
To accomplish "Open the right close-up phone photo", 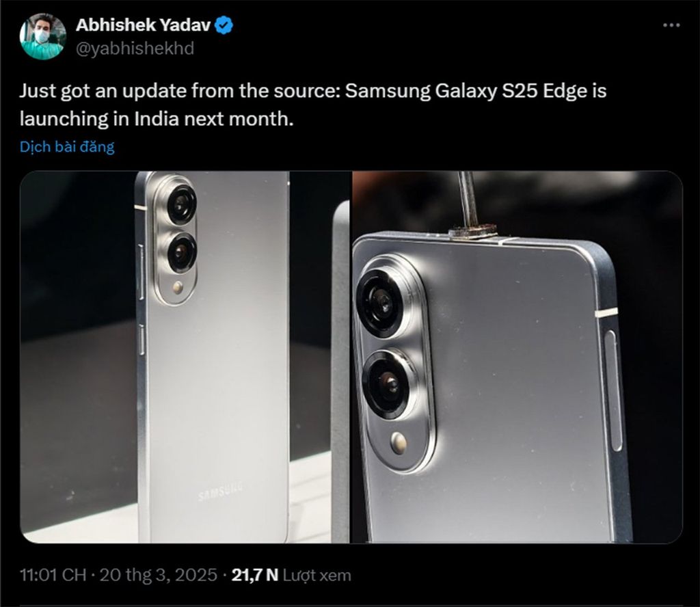I will point(518,357).
